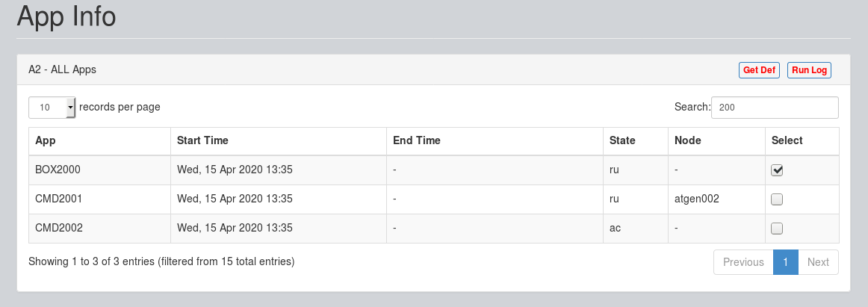Click the CMD2001 app cell
The height and width of the screenshot is (307, 868).
[x=99, y=199]
